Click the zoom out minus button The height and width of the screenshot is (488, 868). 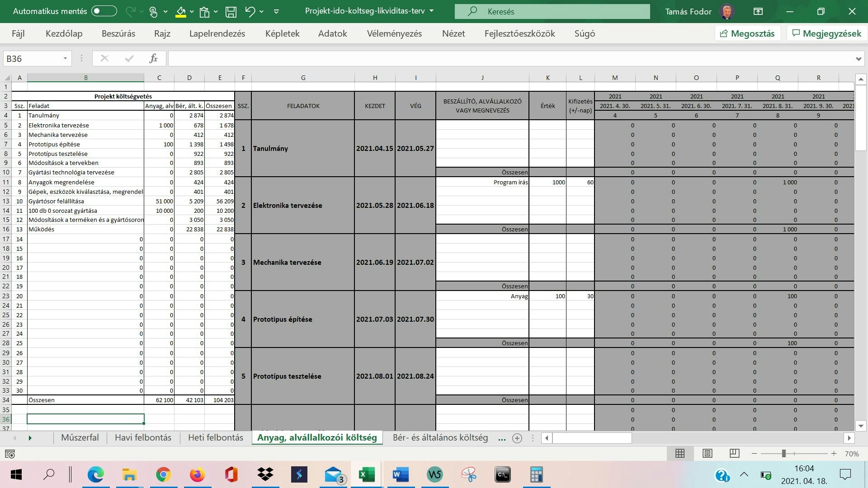tap(754, 454)
